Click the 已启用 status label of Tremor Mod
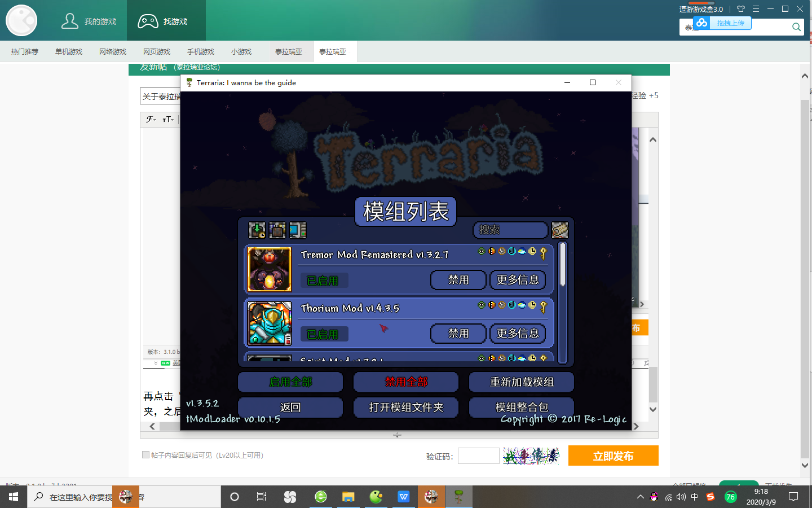 click(323, 281)
